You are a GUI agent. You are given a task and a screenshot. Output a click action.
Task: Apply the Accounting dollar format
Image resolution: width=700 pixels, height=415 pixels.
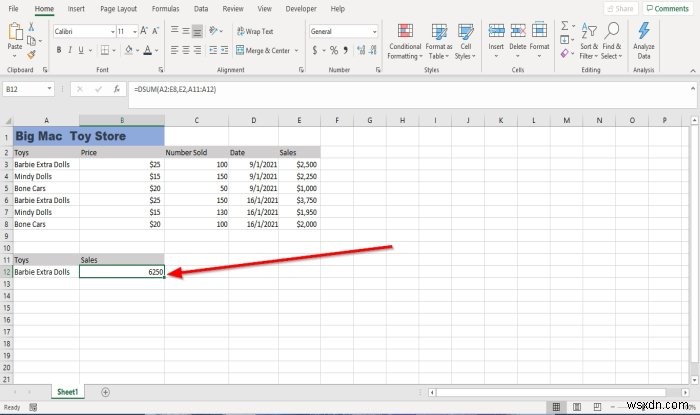pos(315,50)
